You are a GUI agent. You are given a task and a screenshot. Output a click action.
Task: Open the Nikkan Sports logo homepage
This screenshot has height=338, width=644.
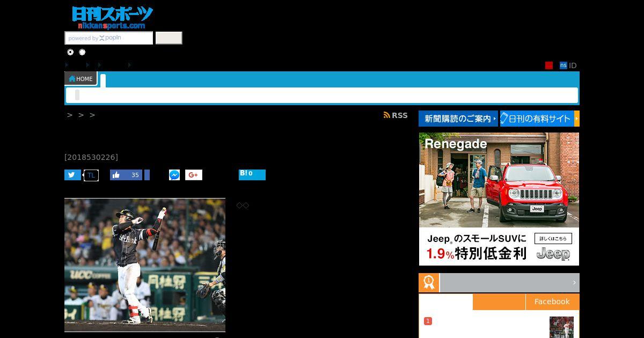pos(112,18)
